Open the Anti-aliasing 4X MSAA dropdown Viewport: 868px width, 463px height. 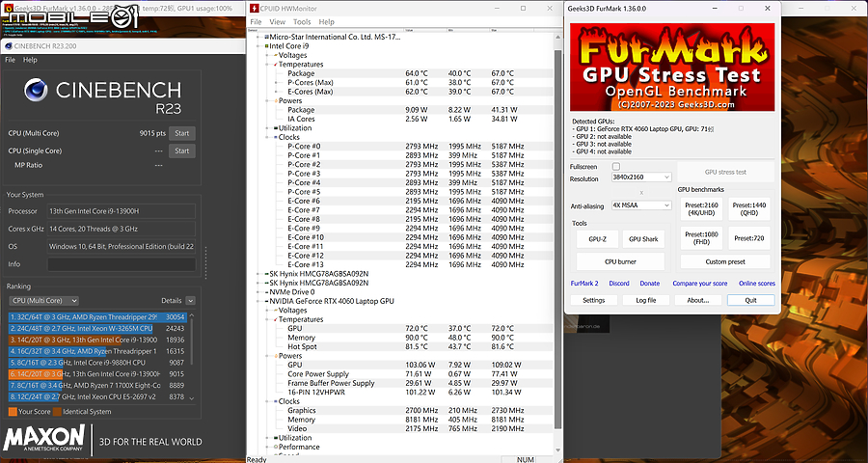(641, 204)
